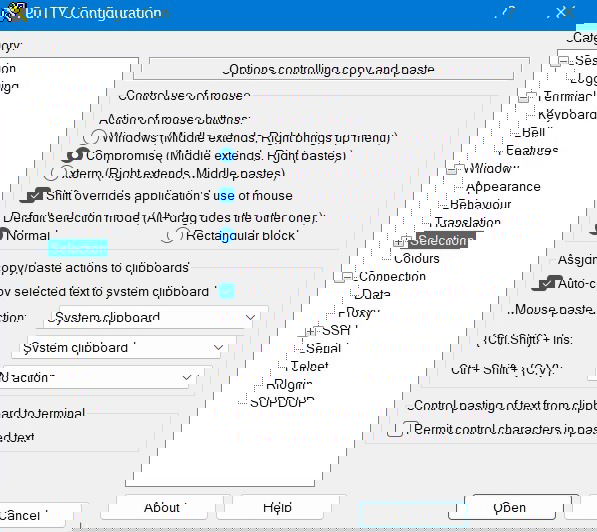597x532 pixels.
Task: Choose Normal selection mode
Action: click(3, 235)
